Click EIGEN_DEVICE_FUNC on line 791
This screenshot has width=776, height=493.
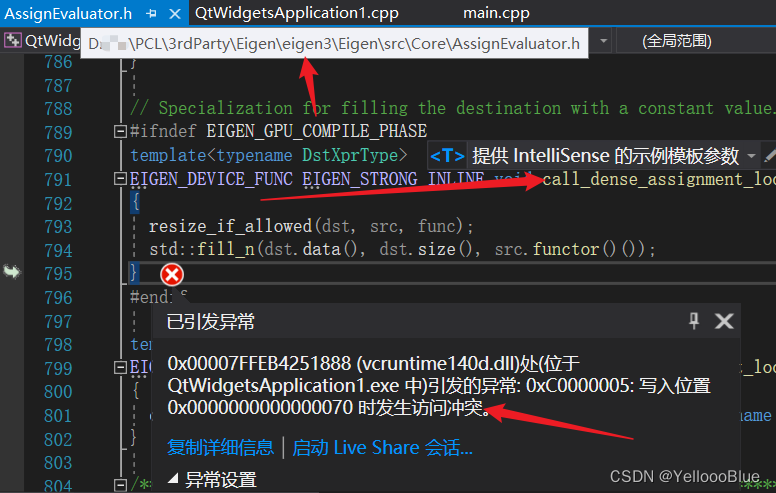point(211,179)
